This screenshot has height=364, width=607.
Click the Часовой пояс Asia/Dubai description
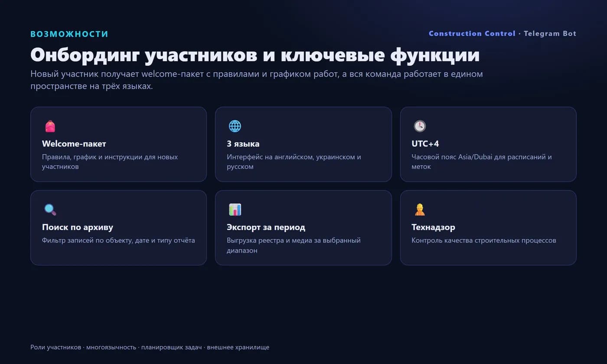tap(482, 162)
